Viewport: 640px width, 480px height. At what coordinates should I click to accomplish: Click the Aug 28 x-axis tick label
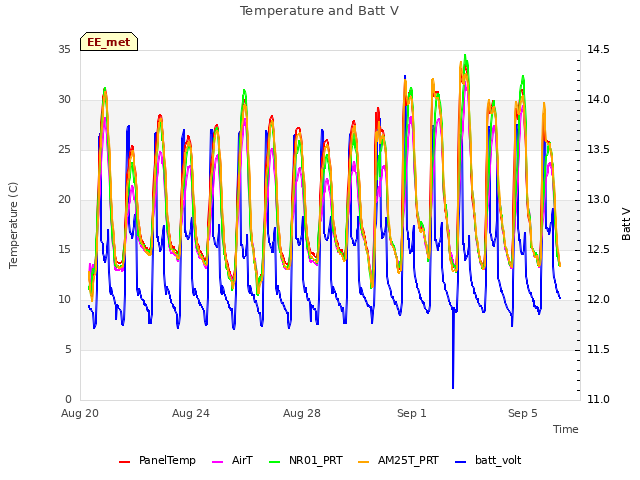[x=302, y=413]
